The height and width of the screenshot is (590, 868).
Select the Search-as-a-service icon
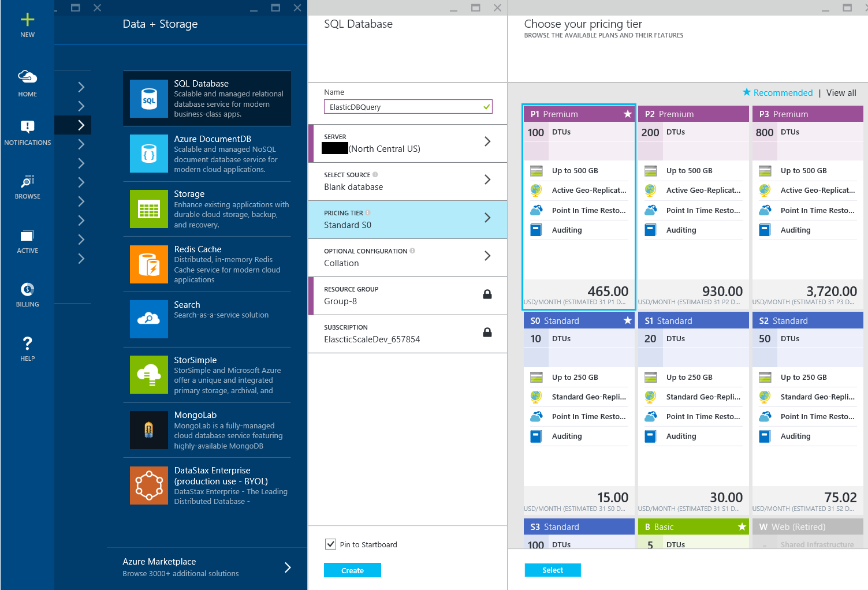click(x=149, y=319)
